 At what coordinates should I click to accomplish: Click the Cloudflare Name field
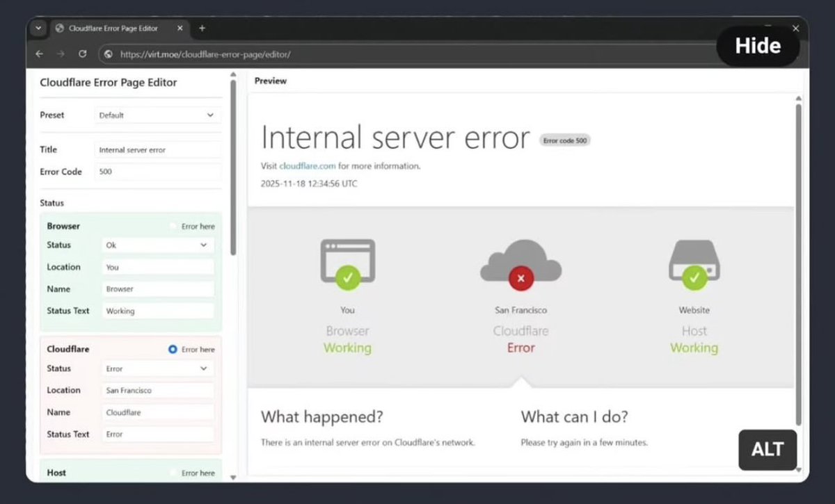[x=158, y=412]
